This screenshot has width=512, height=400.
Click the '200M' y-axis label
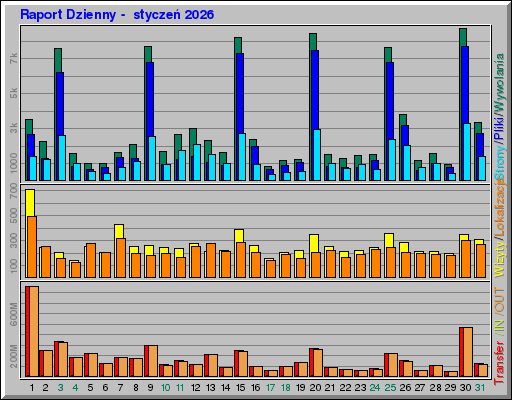[13, 357]
